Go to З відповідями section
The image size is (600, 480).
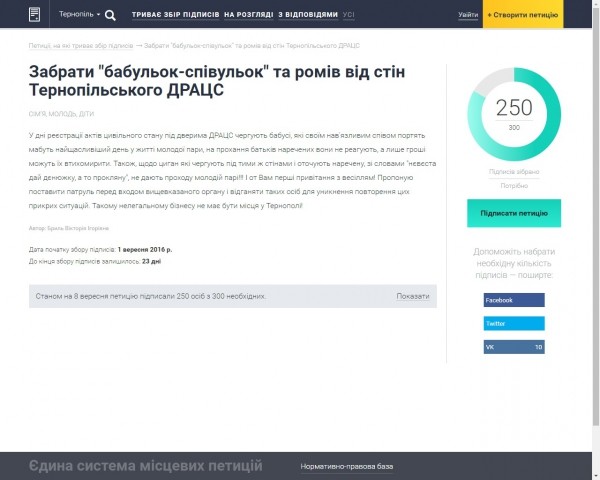pos(308,15)
